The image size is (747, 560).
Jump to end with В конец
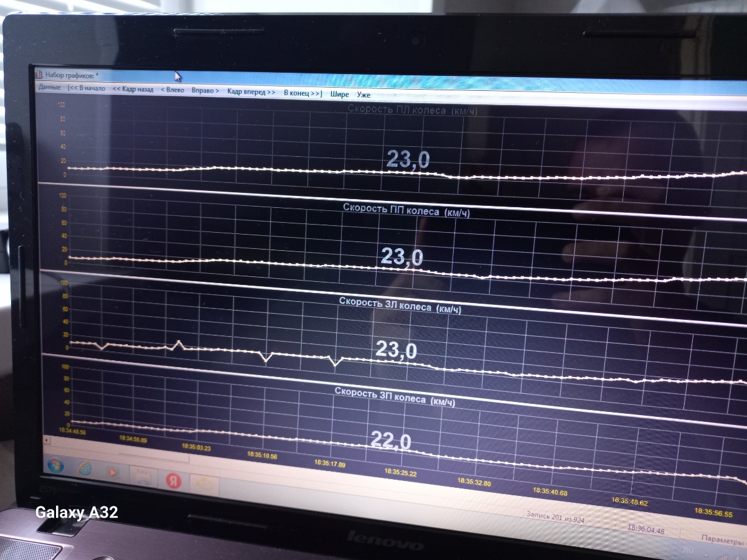click(x=303, y=93)
